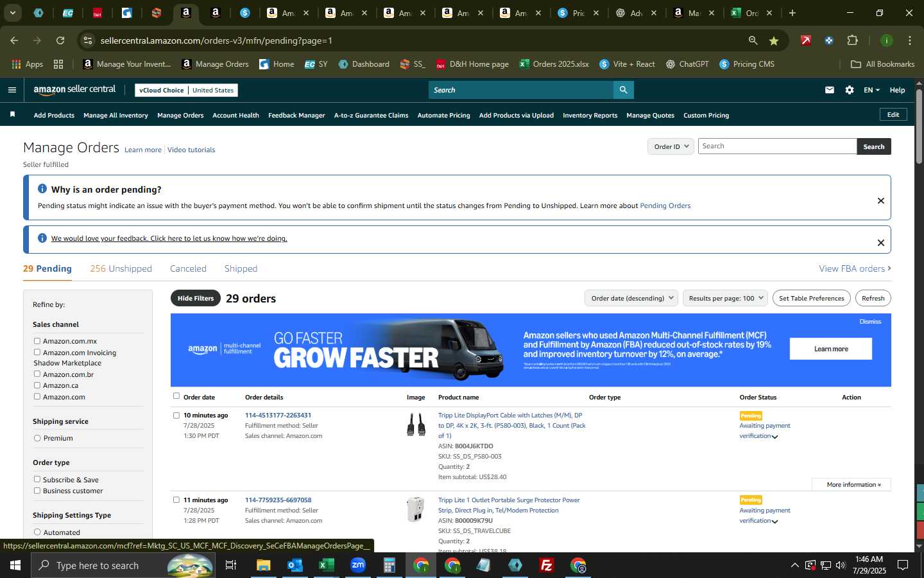Image resolution: width=924 pixels, height=578 pixels.
Task: Switch to the Canceled orders tab
Action: (x=188, y=268)
